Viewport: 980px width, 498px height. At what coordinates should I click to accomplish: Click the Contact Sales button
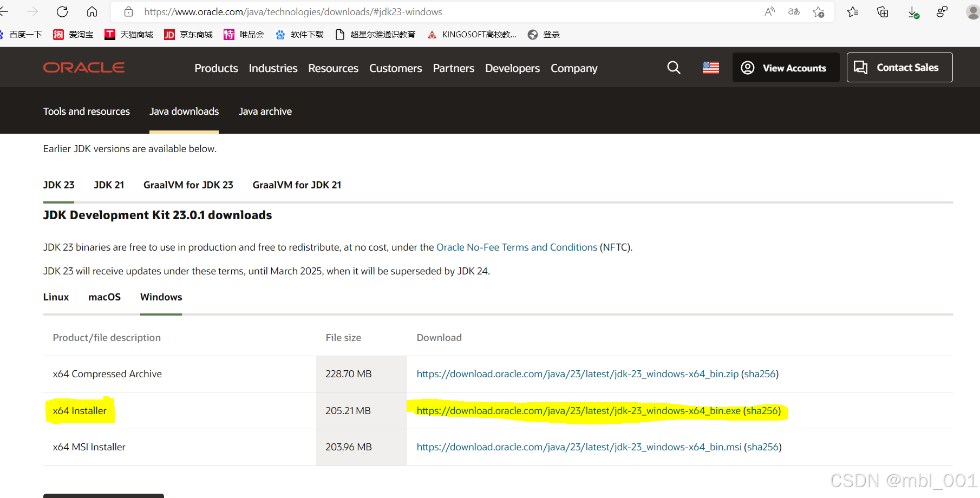[899, 68]
